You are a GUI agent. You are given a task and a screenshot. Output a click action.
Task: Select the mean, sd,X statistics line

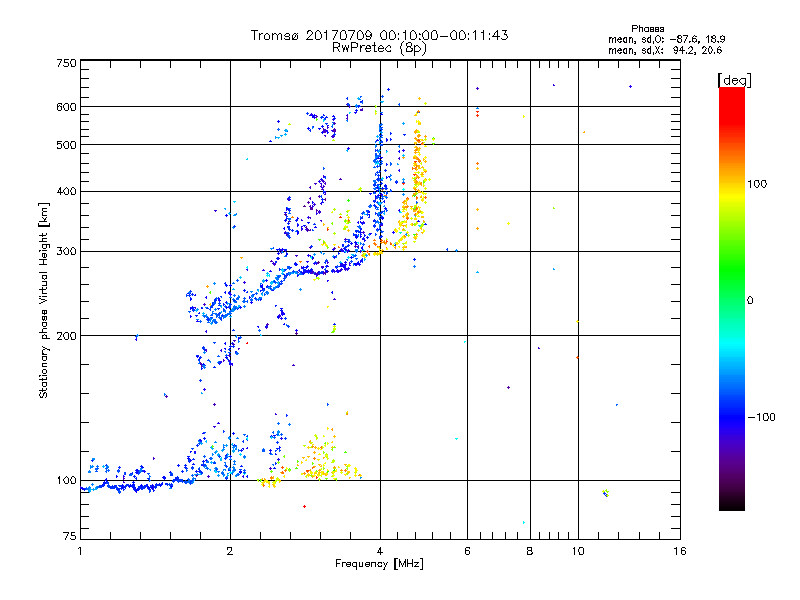pyautogui.click(x=664, y=49)
